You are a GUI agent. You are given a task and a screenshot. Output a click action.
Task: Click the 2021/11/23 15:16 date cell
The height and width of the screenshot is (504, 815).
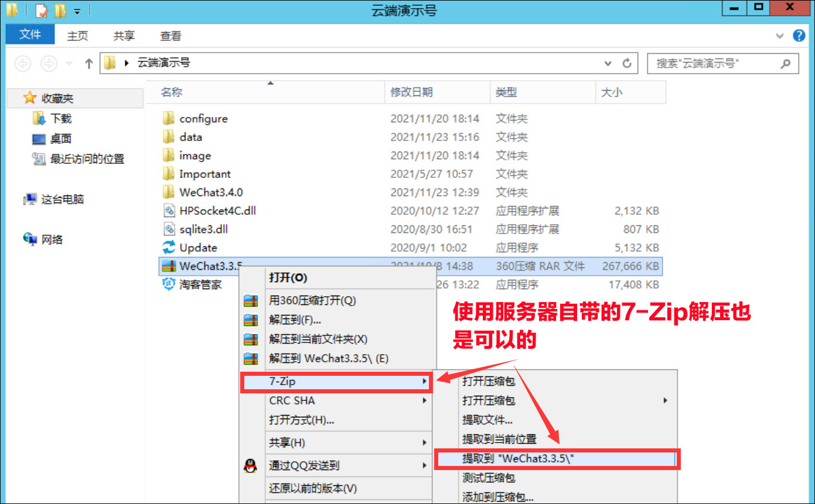tap(435, 137)
